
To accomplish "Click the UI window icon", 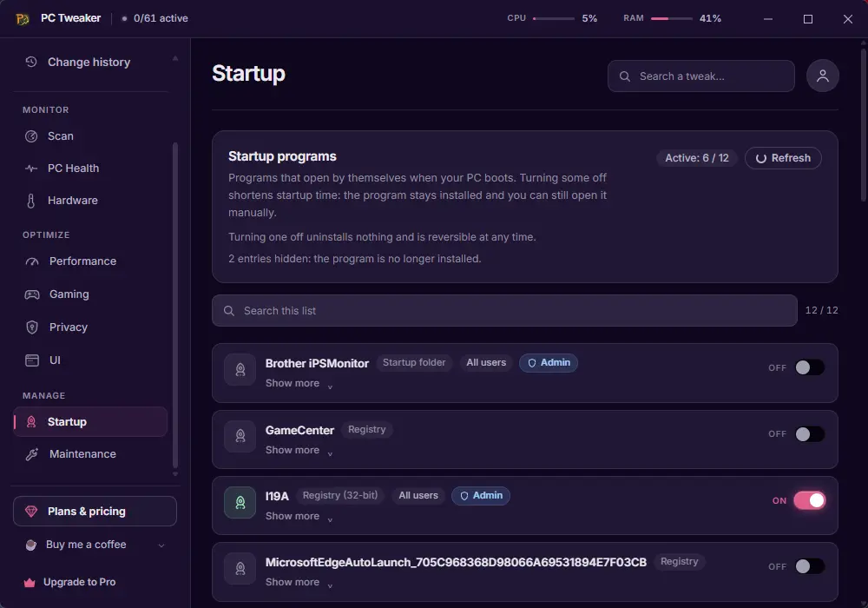I will 32,360.
